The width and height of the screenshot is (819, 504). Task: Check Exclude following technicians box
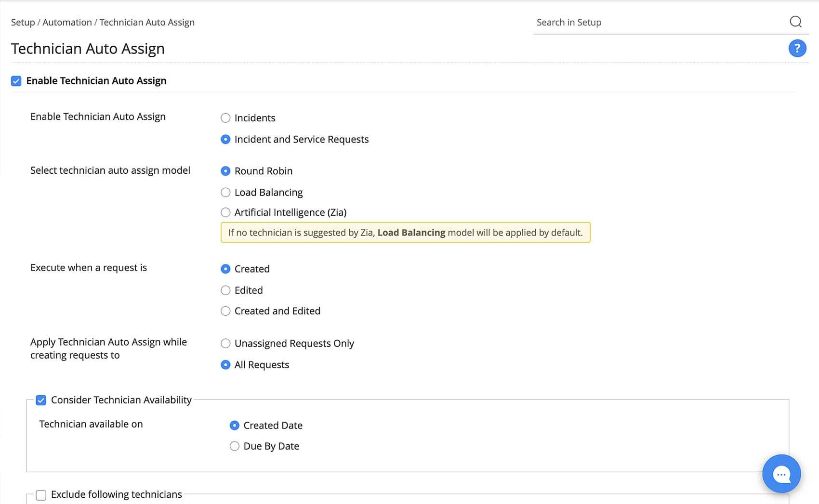41,495
